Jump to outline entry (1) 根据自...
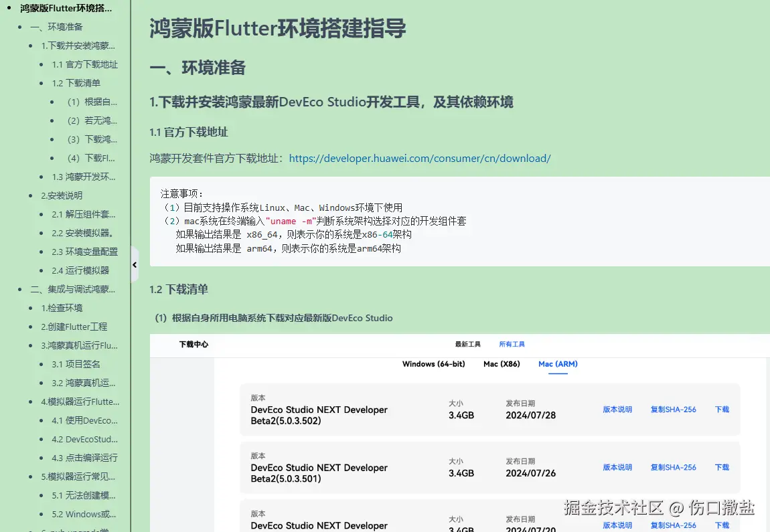Viewport: 770px width, 532px height. (92, 102)
